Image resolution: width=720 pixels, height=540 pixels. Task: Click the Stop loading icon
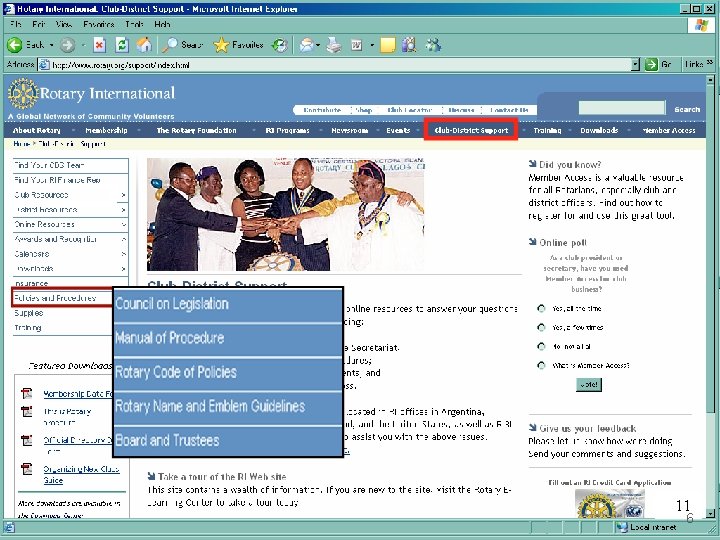click(x=99, y=45)
